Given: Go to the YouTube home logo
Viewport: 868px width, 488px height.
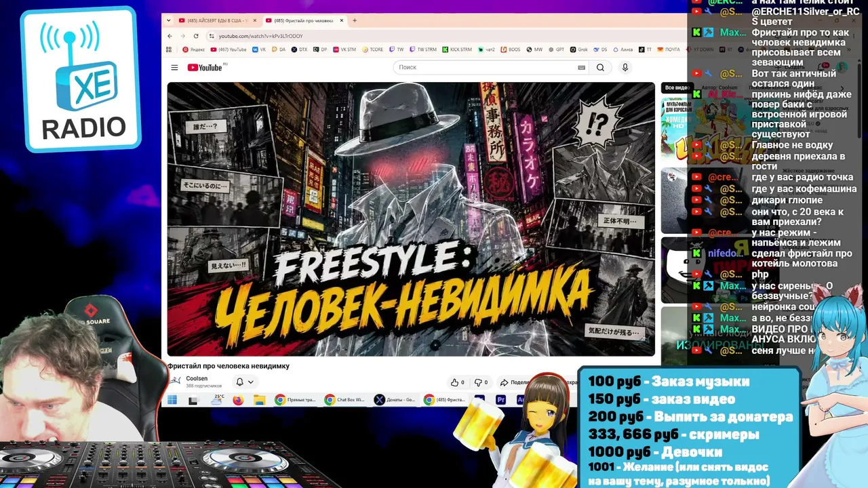Looking at the screenshot, I should coord(205,67).
